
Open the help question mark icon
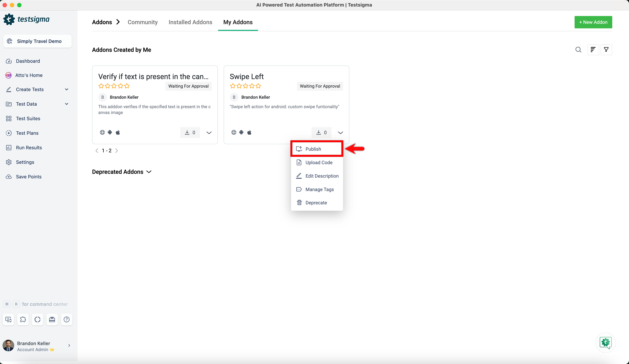[x=66, y=319]
